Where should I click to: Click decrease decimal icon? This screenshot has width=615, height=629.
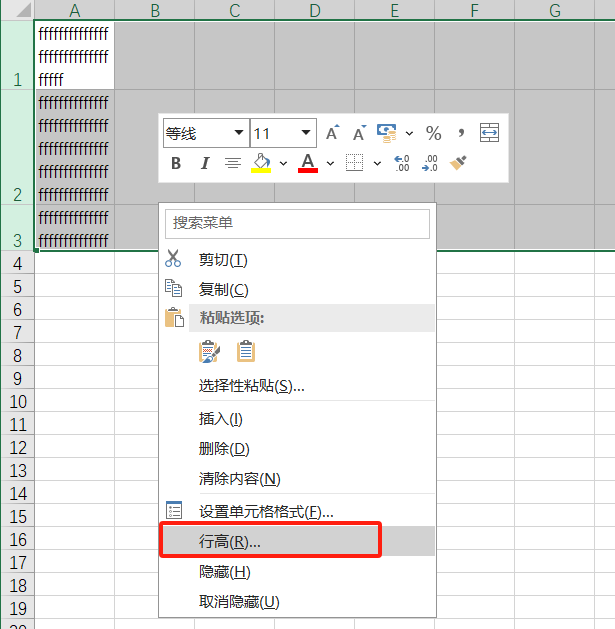coord(430,163)
